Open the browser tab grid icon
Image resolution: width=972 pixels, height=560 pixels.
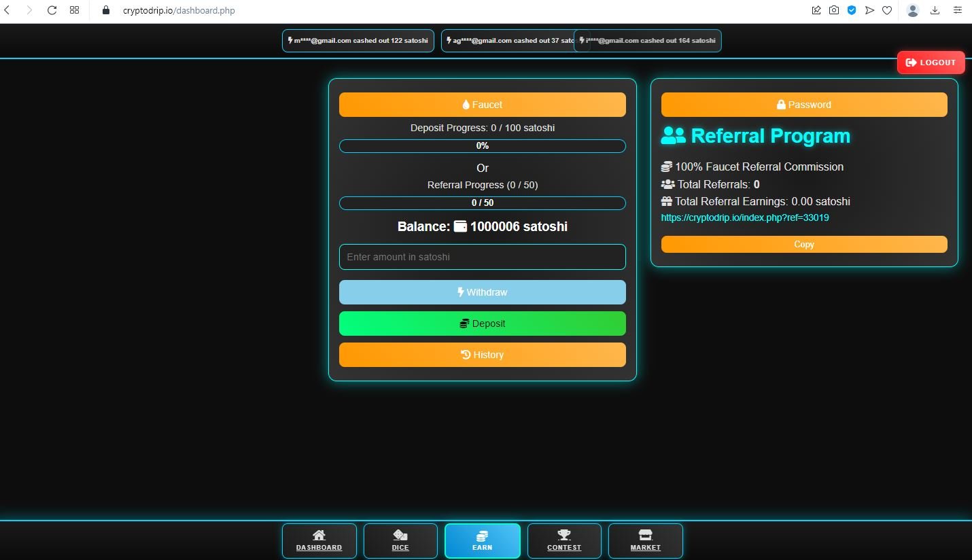coord(75,10)
